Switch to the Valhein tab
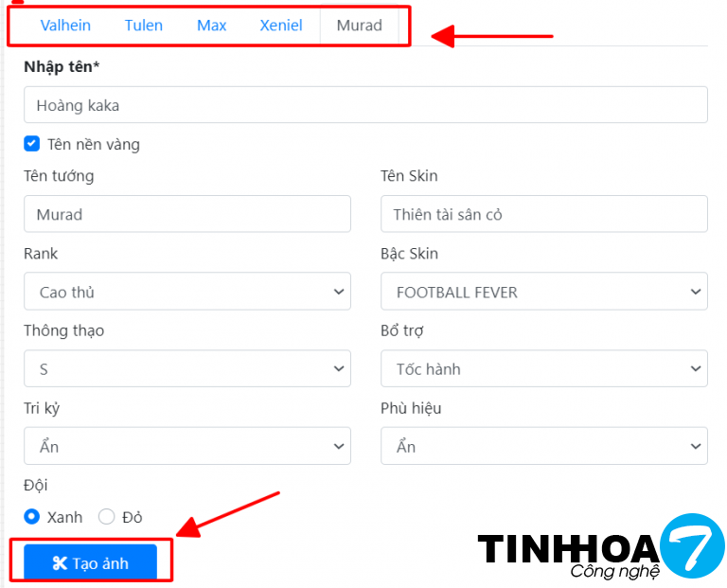Screen dimensions: 727x588 65,26
